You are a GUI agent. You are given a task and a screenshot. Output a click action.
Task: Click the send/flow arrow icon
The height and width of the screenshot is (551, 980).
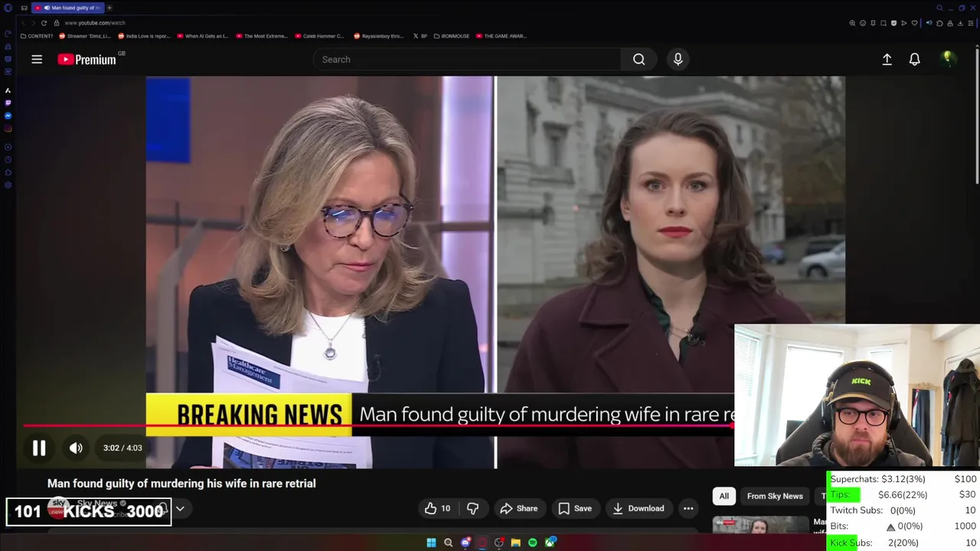tap(904, 23)
